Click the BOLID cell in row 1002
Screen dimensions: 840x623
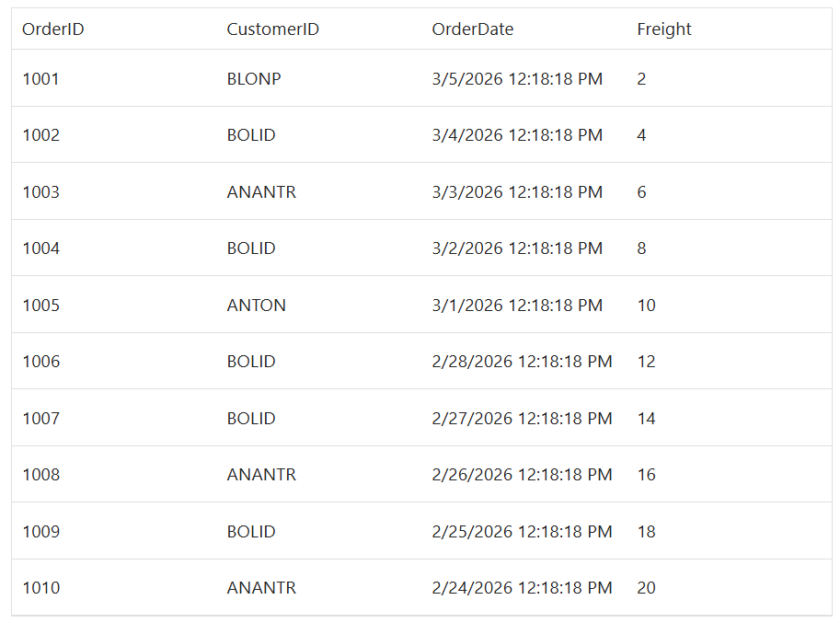pyautogui.click(x=250, y=134)
